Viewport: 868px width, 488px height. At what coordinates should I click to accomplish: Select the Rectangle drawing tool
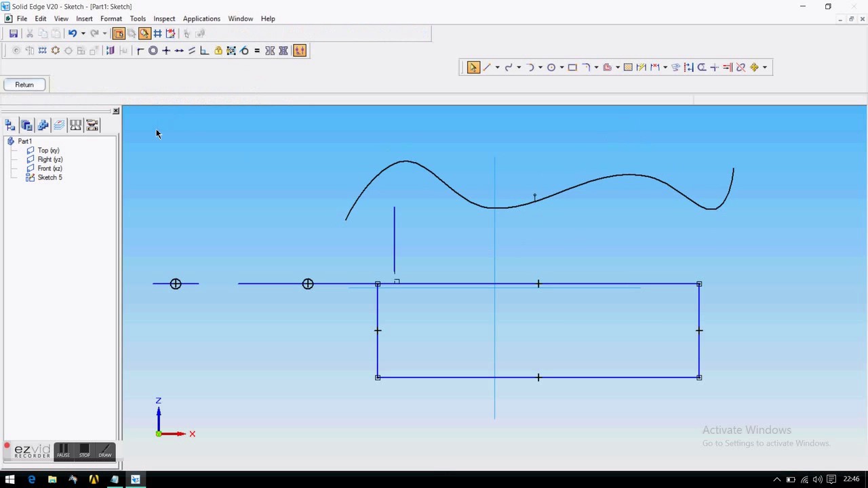point(572,67)
